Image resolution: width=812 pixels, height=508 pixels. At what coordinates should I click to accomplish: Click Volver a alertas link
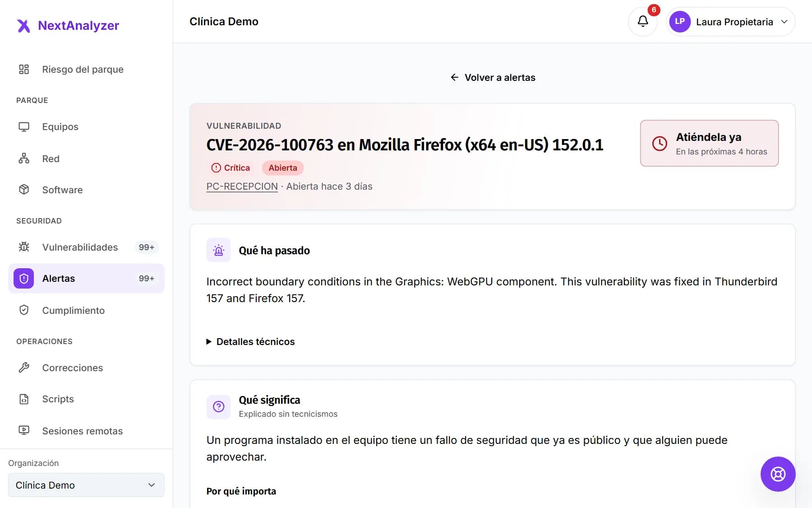click(x=493, y=77)
